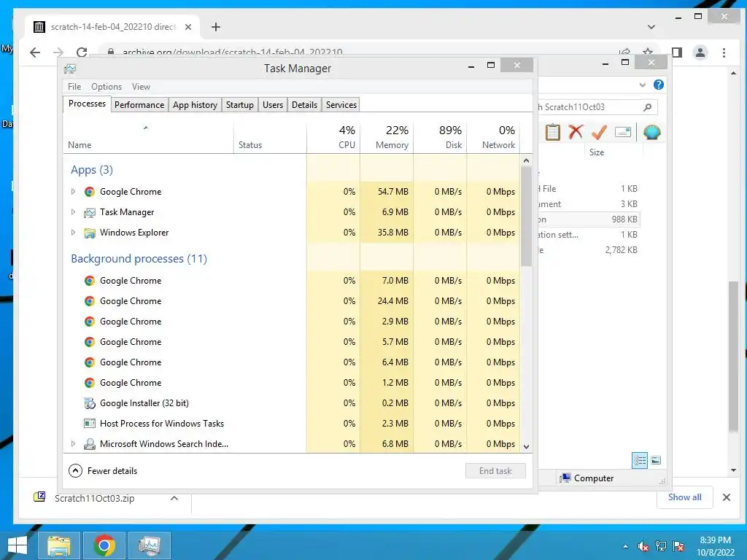Sort processes by CPU column
747x560 pixels.
pyautogui.click(x=333, y=136)
